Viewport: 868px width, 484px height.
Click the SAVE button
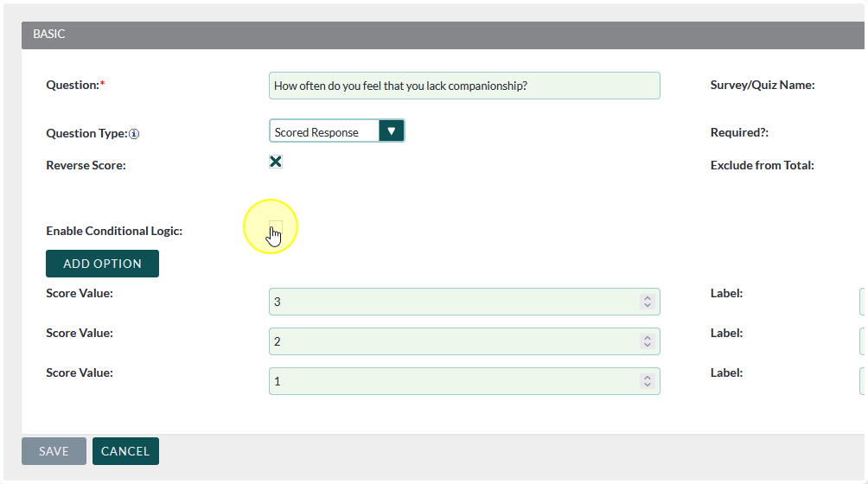[x=54, y=451]
